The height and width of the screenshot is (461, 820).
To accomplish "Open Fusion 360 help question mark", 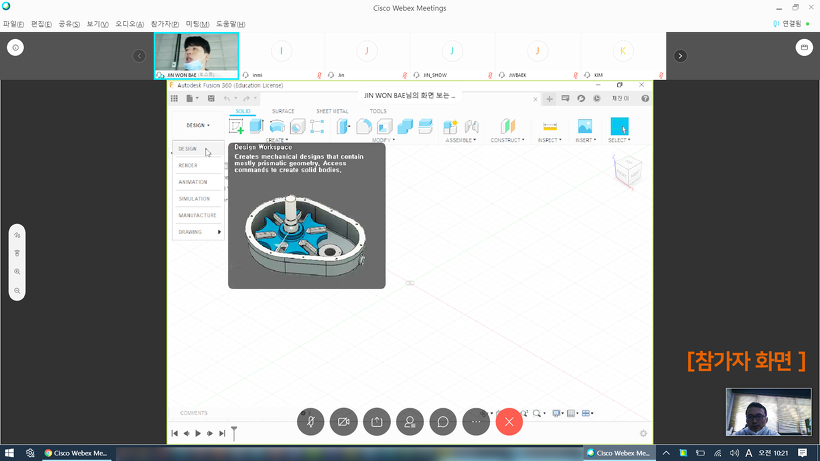I will coord(645,98).
